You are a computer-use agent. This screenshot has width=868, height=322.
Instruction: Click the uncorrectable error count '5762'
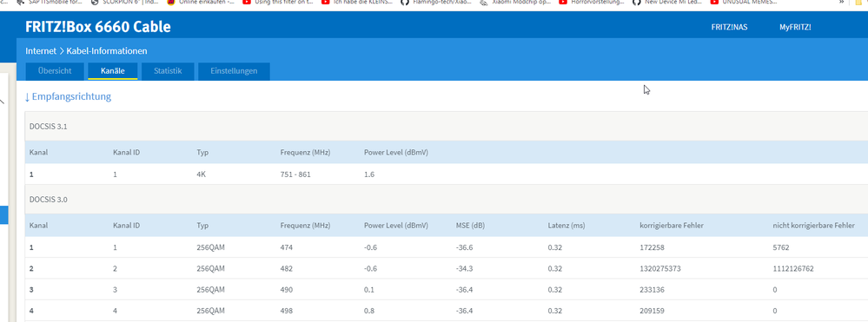(781, 247)
